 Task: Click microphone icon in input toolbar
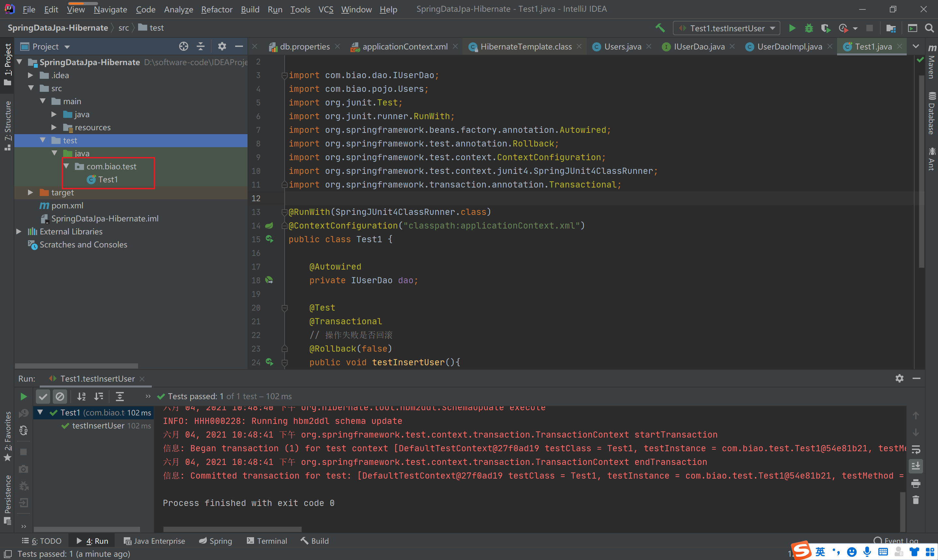click(867, 552)
